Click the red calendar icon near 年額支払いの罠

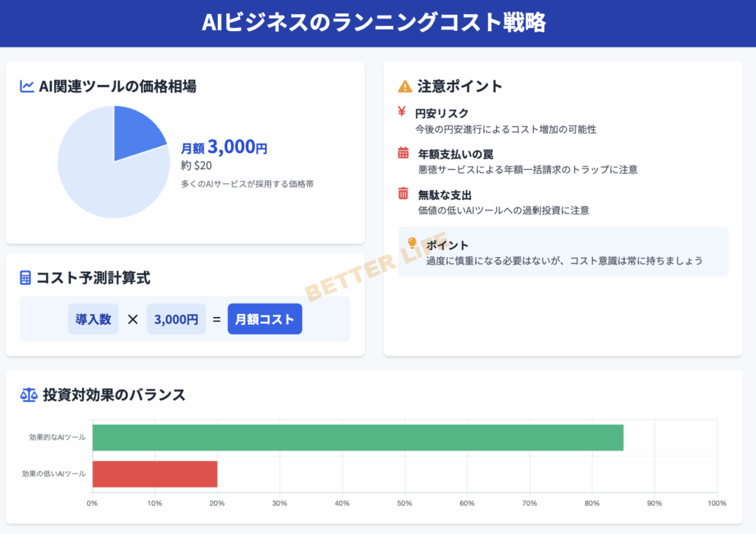tap(403, 154)
